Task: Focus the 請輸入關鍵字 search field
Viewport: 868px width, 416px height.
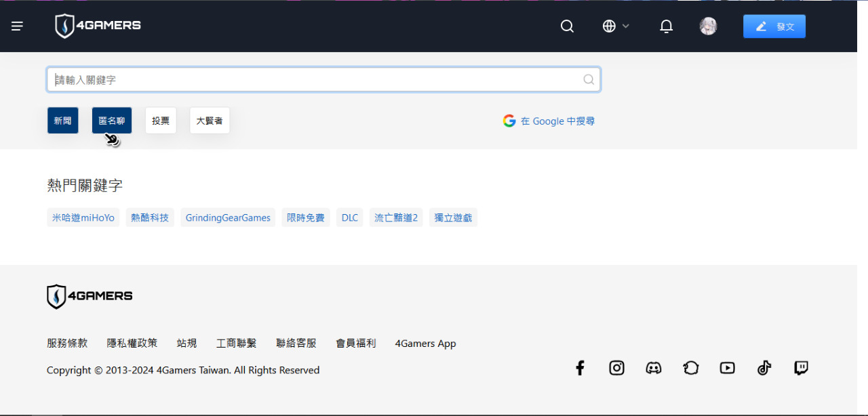Action: point(312,80)
